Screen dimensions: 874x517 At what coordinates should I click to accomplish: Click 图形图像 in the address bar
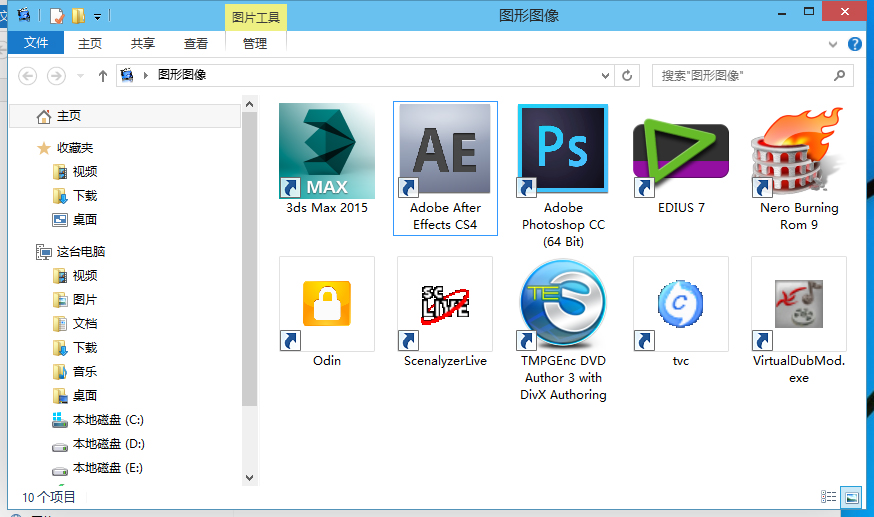[182, 75]
